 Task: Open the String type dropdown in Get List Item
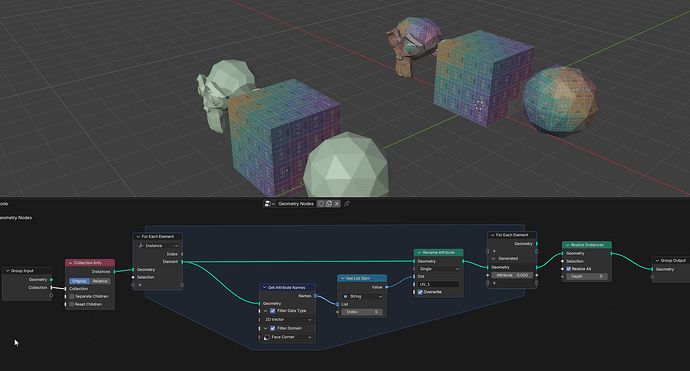coord(362,297)
